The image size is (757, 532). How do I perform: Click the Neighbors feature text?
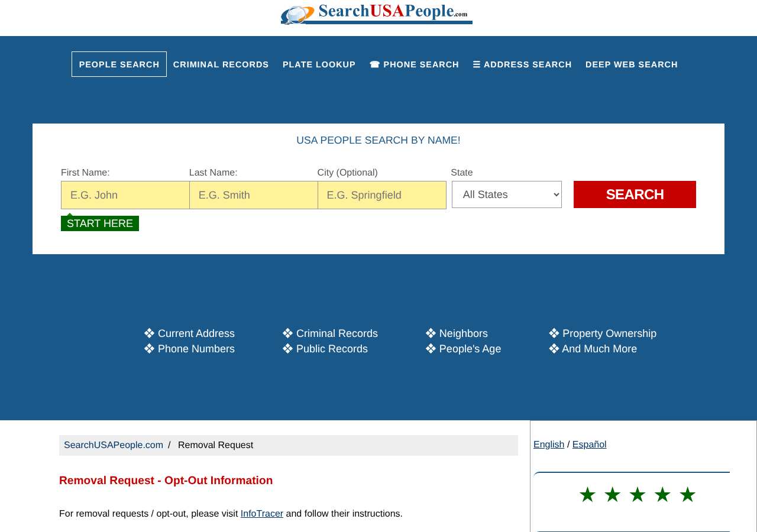[464, 333]
